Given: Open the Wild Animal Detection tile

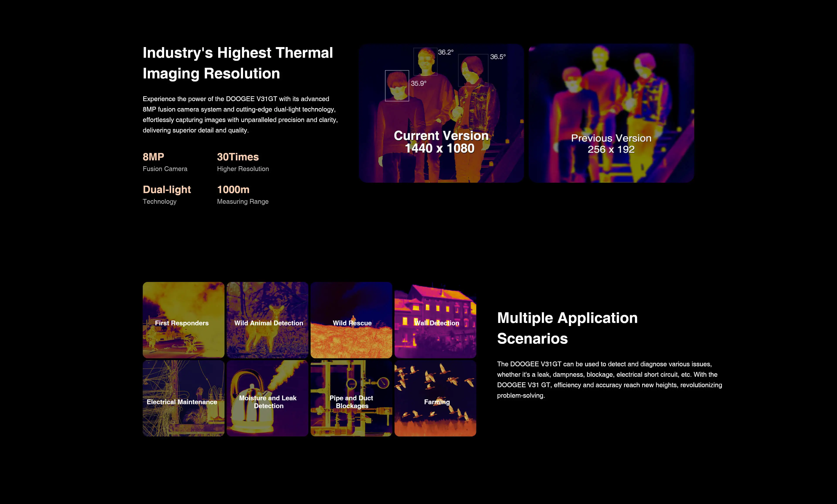Looking at the screenshot, I should click(x=267, y=320).
